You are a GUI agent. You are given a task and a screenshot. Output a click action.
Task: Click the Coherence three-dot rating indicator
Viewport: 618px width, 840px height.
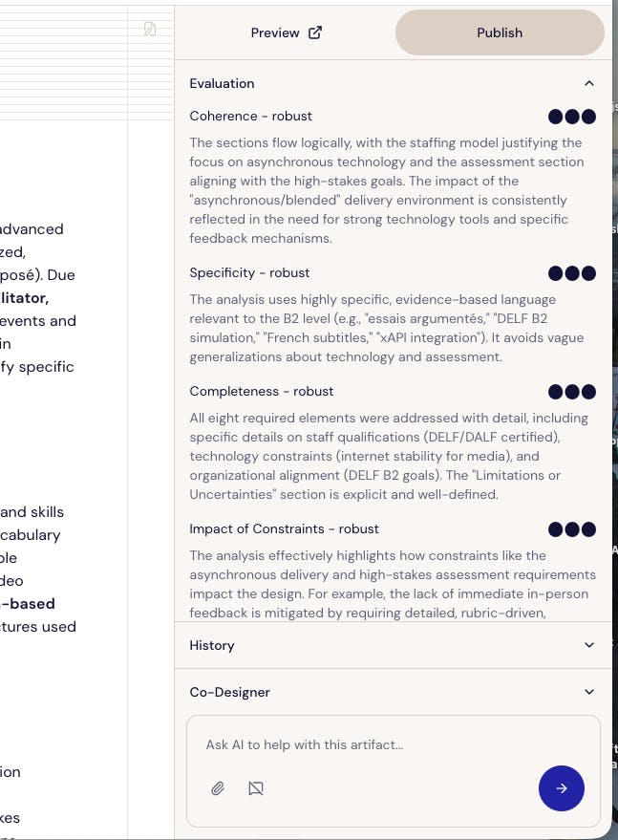tap(572, 117)
